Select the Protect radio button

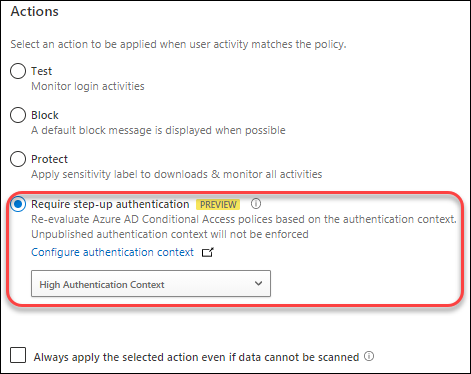click(x=18, y=159)
